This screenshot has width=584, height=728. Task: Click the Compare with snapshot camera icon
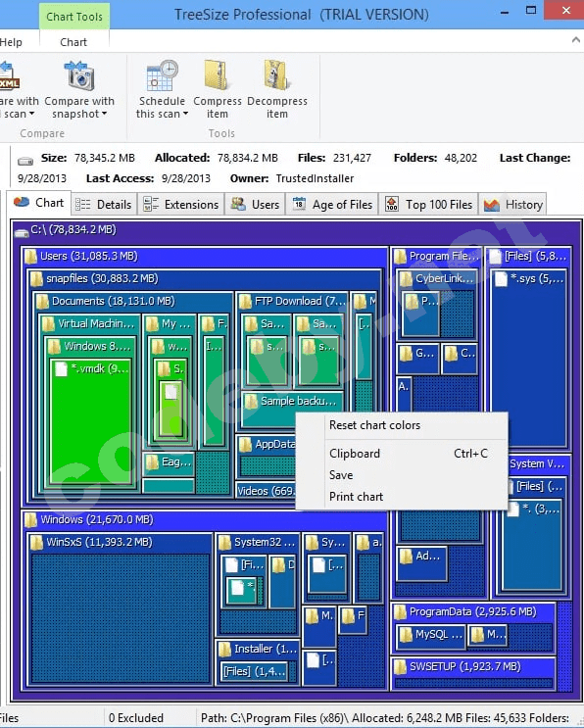(x=79, y=75)
